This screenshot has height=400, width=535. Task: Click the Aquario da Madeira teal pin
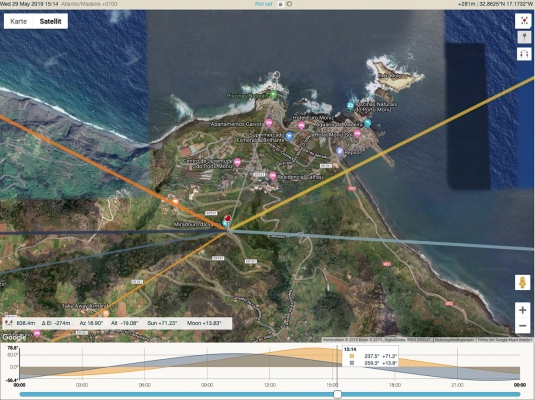pyautogui.click(x=367, y=123)
